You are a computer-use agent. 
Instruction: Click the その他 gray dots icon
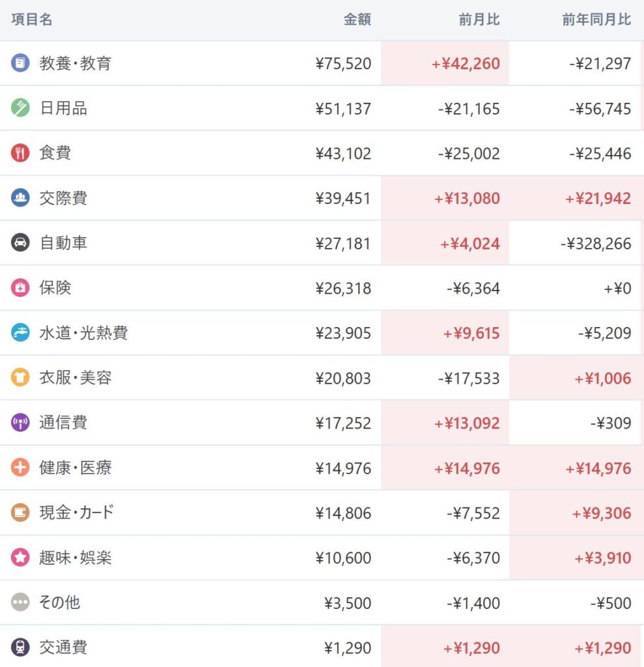click(20, 603)
